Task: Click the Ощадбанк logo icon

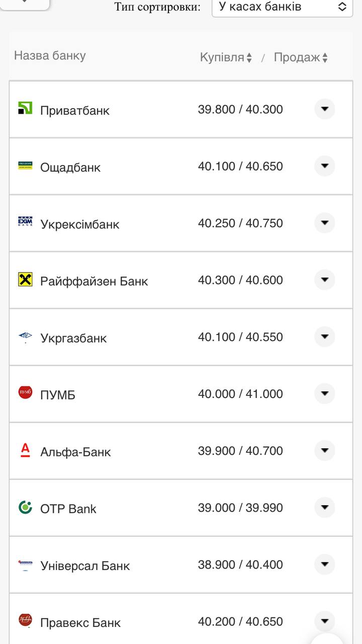Action: (25, 166)
